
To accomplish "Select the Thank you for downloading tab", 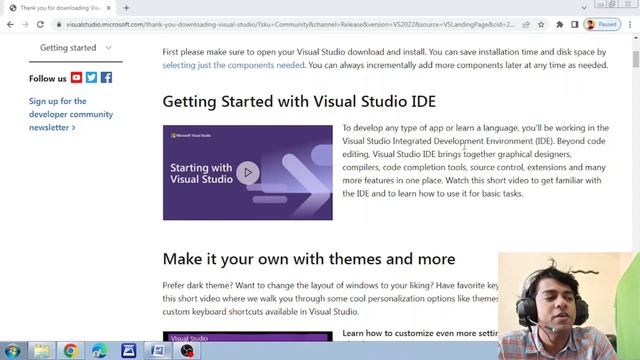I will click(60, 8).
